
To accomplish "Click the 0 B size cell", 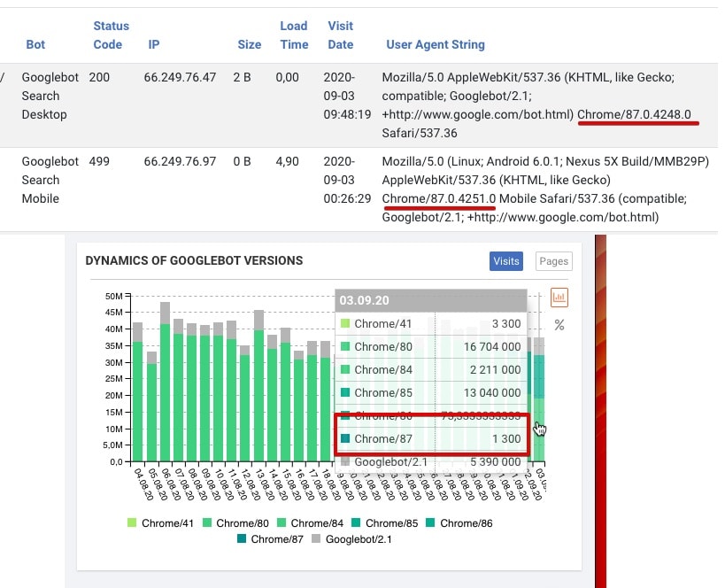I will pos(242,161).
